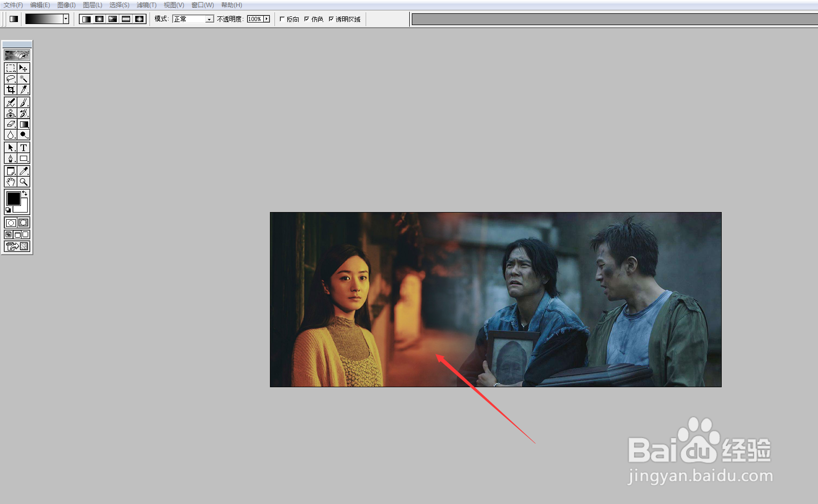Select the Blur tool
The width and height of the screenshot is (818, 504).
pos(11,135)
